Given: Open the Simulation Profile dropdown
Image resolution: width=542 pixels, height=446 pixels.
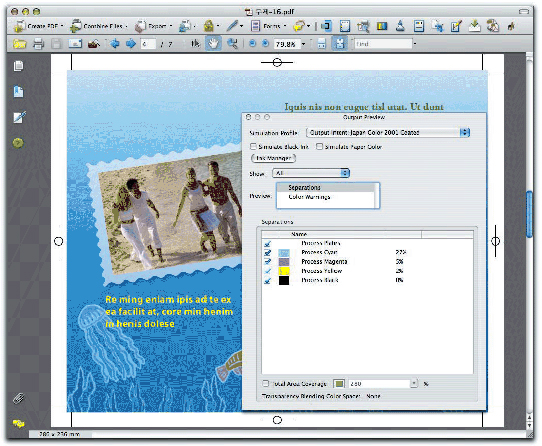Looking at the screenshot, I should [388, 132].
